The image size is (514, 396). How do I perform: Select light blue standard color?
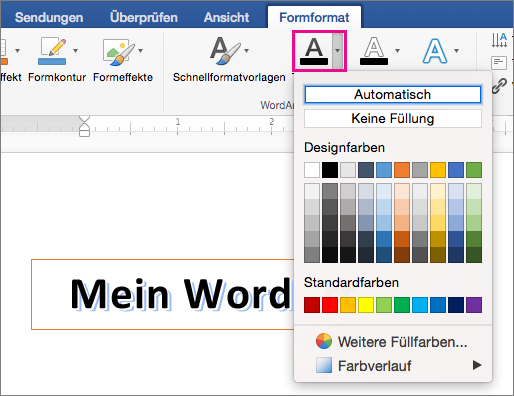pos(420,305)
